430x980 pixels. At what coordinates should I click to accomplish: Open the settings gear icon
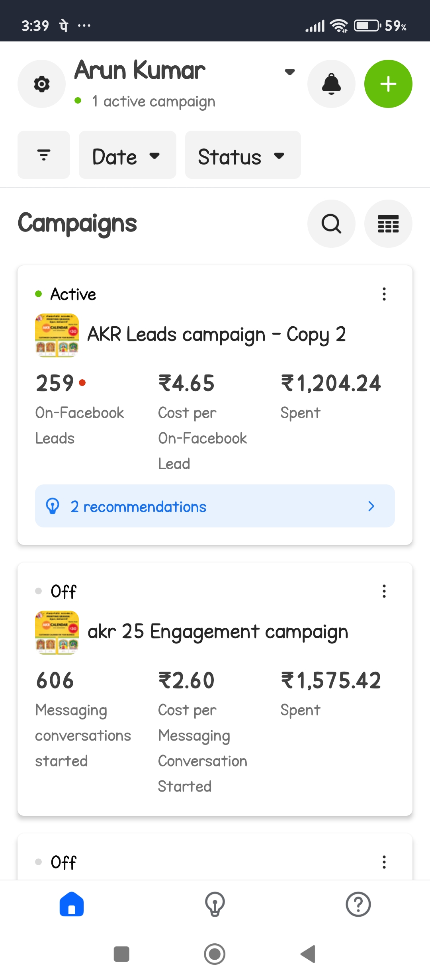click(x=41, y=84)
